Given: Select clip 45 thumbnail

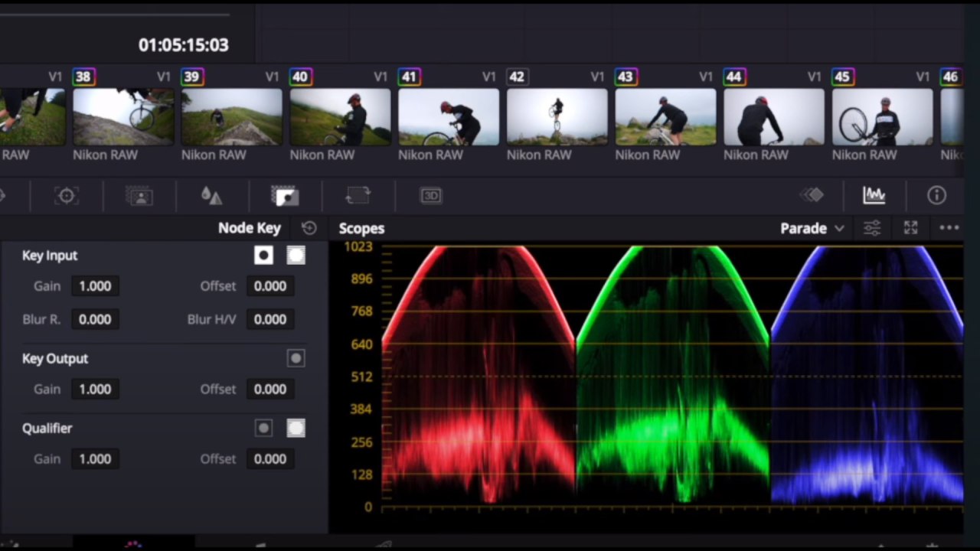Looking at the screenshot, I should [x=882, y=116].
